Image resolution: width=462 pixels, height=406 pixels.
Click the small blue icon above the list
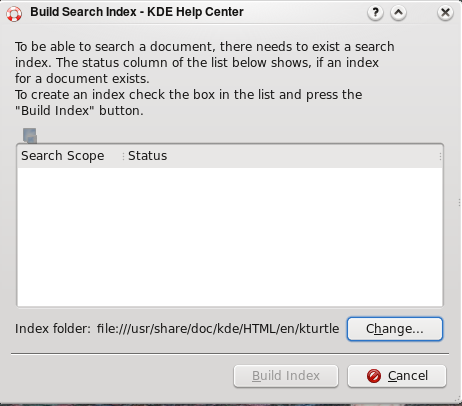pyautogui.click(x=30, y=136)
